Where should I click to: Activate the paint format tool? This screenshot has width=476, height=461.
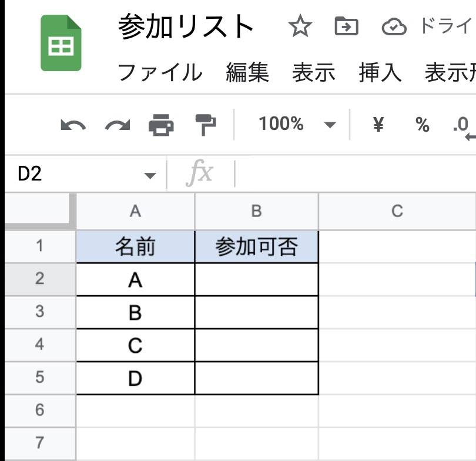click(206, 125)
